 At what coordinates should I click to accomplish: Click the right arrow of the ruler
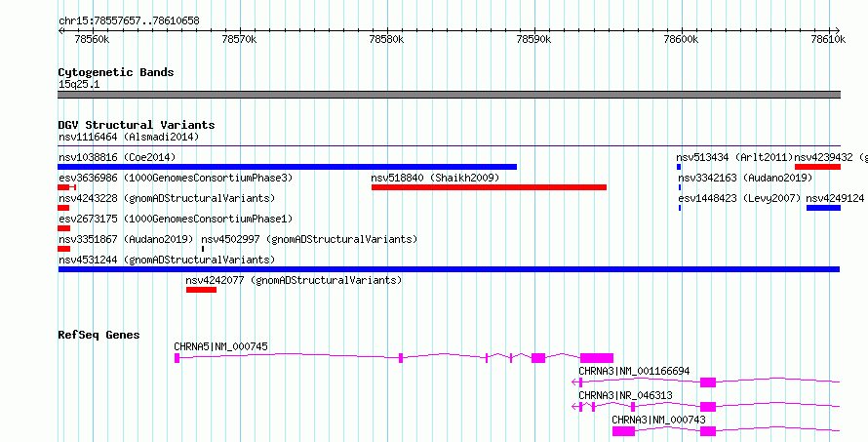pyautogui.click(x=838, y=30)
